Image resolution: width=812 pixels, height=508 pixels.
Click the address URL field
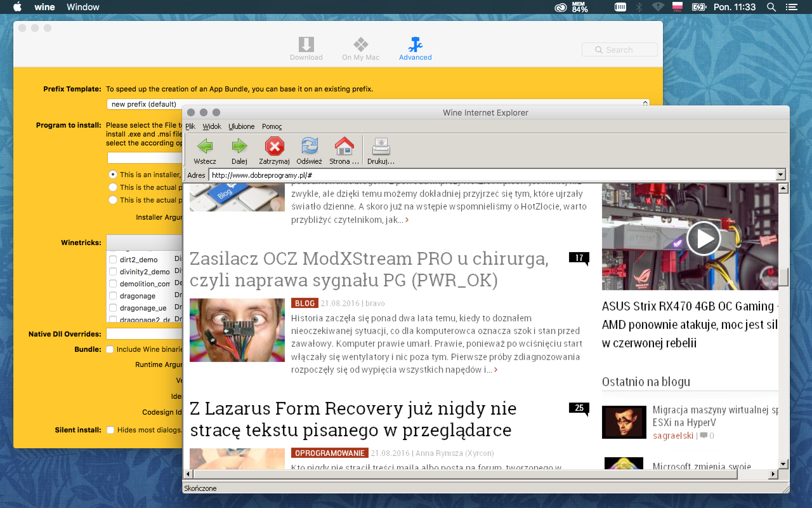(492, 175)
